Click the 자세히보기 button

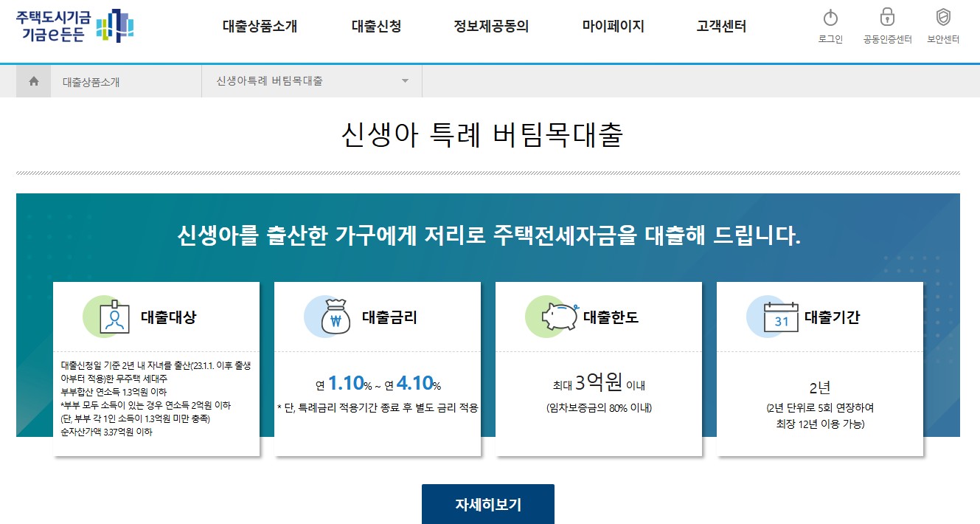(x=488, y=503)
